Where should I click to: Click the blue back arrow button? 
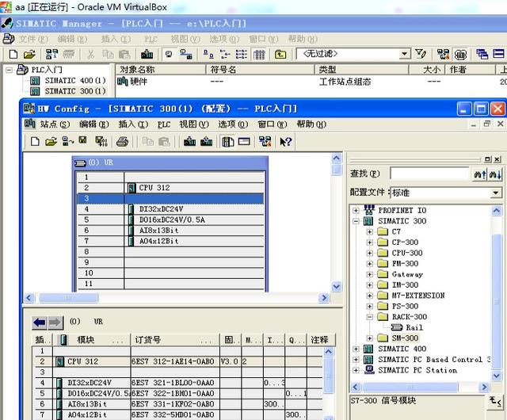tap(40, 323)
